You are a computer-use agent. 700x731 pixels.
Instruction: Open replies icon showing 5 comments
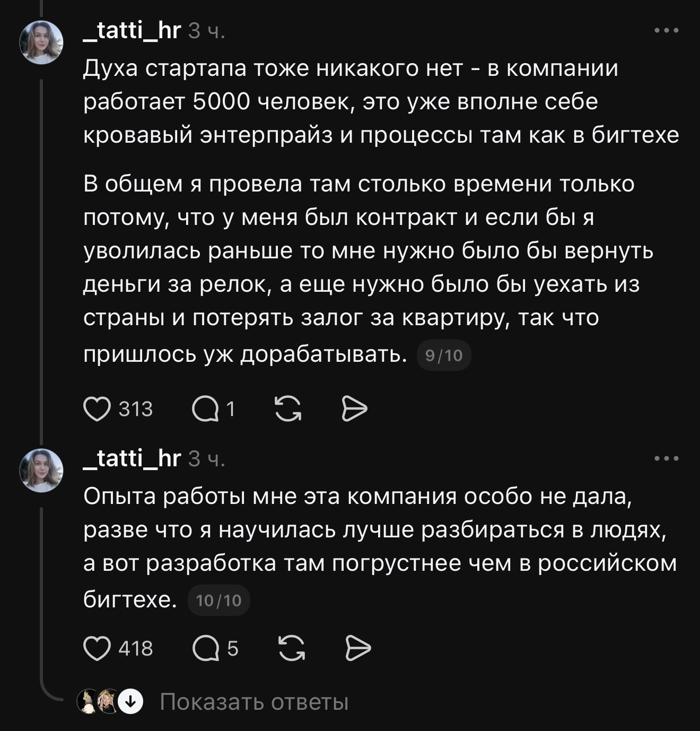pyautogui.click(x=206, y=648)
